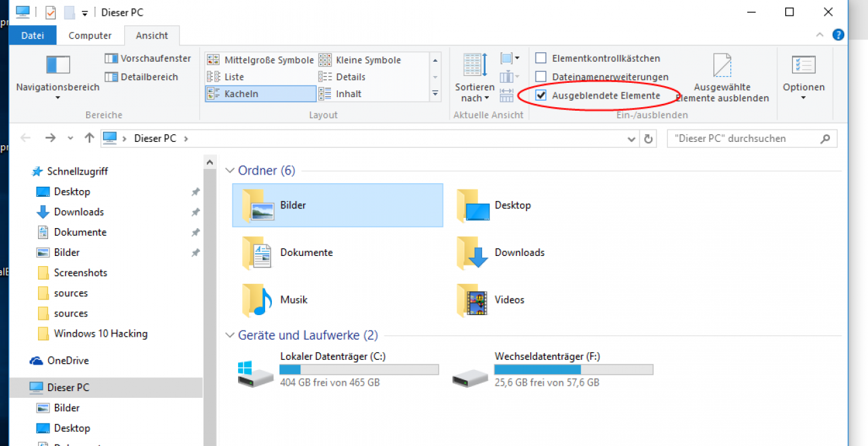Click the Properties quick access icon
The height and width of the screenshot is (446, 868).
click(51, 12)
